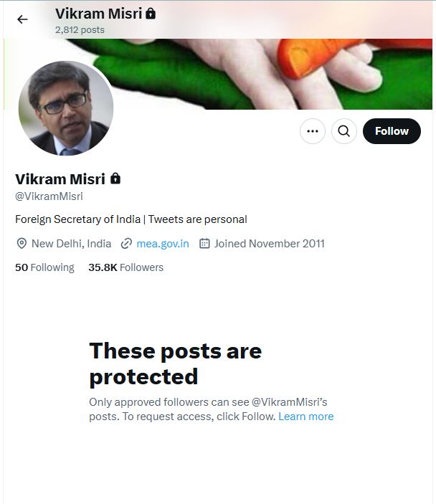
Task: Click the search magnifier icon on profile
Action: [344, 131]
